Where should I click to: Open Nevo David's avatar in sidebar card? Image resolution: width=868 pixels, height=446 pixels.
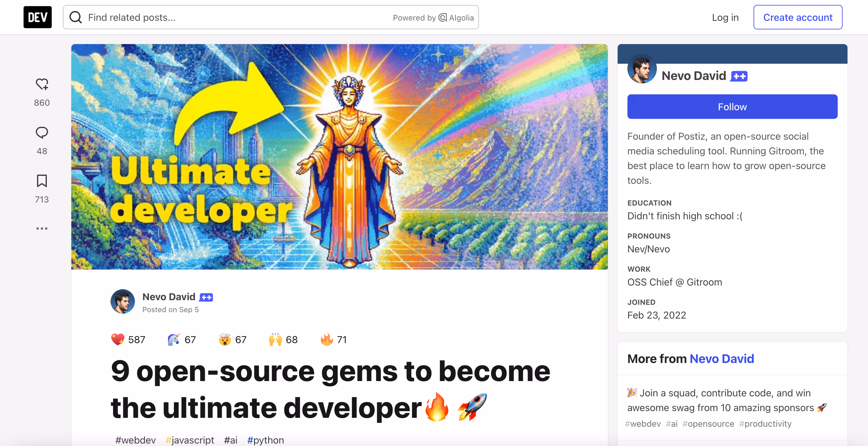642,69
